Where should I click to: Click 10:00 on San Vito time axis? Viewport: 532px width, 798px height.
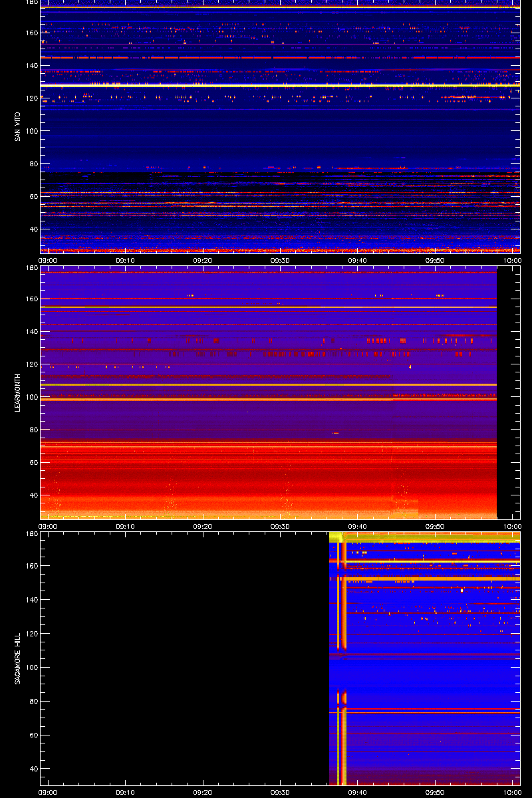click(512, 261)
